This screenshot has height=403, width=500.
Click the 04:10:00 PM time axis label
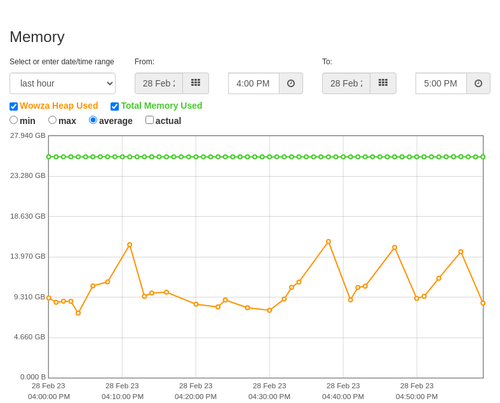click(122, 397)
